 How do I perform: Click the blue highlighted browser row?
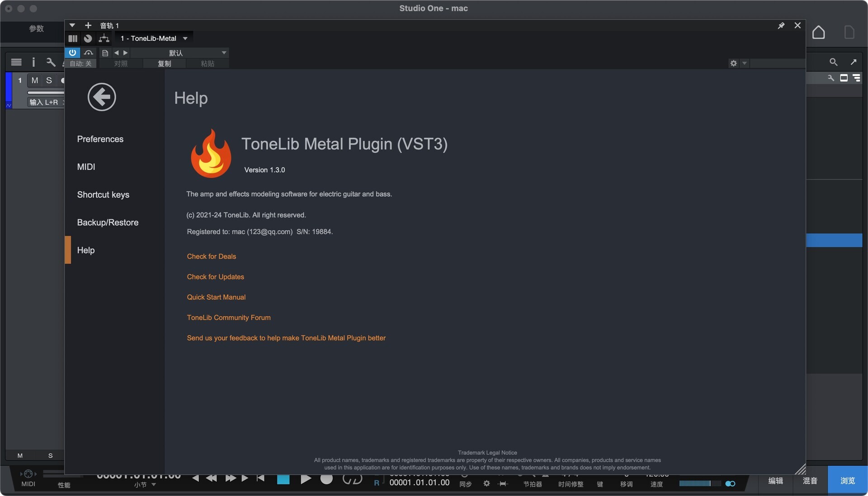[834, 240]
